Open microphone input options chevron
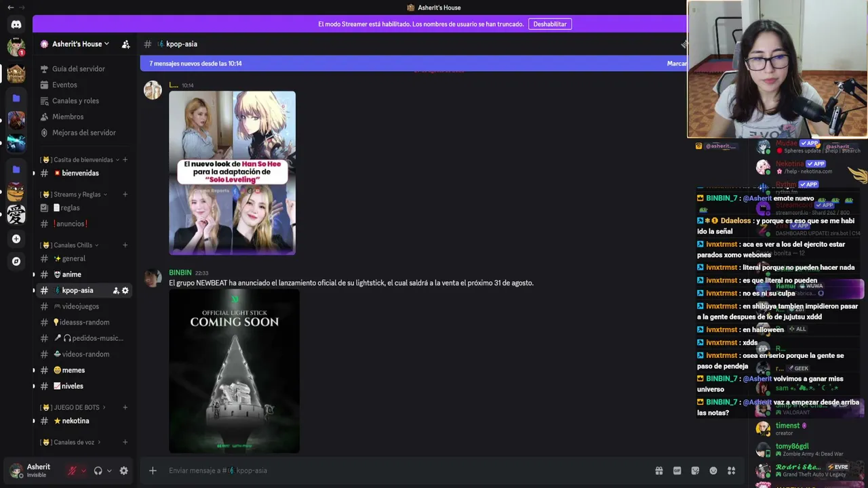Screen dimensions: 868x488 tap(83, 470)
